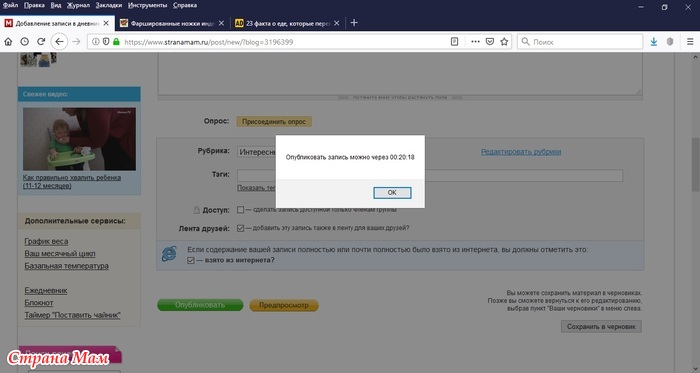
Task: Close the 'Фаршированные ножки' tab
Action: (x=221, y=23)
